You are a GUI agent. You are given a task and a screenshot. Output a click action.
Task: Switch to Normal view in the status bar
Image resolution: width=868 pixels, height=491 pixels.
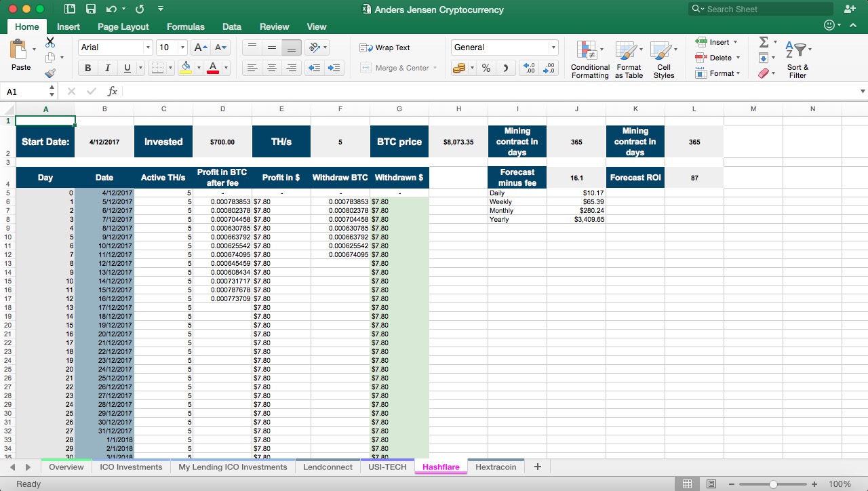coord(687,484)
